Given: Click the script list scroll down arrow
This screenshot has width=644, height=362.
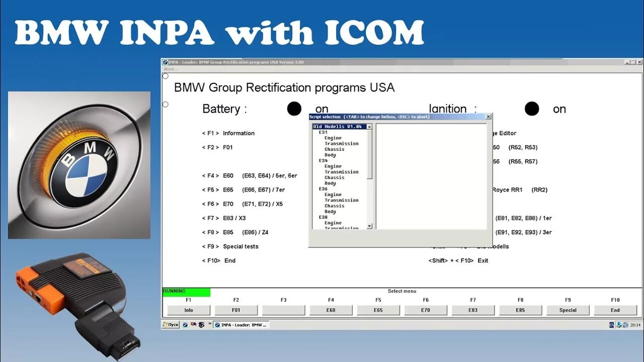Looking at the screenshot, I should (369, 226).
